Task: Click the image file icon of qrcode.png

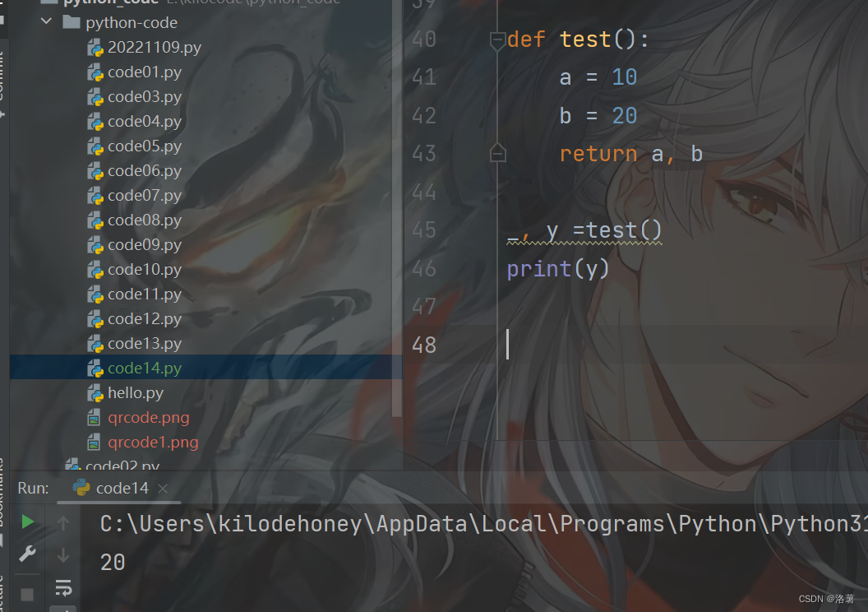Action: pos(94,418)
